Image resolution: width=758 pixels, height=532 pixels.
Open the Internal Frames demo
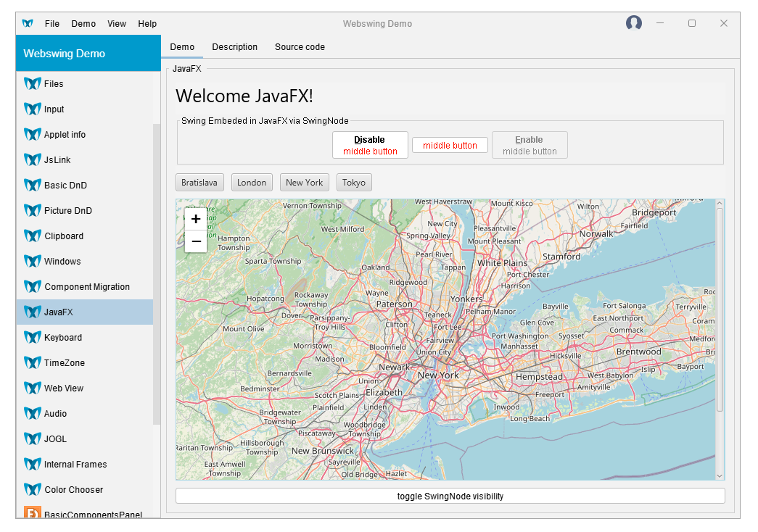coord(85,465)
